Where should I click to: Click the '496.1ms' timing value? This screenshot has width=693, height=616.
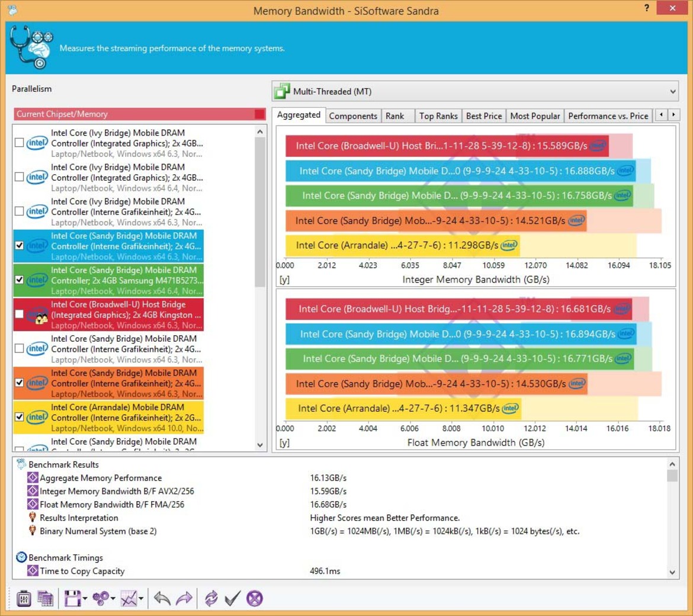click(325, 571)
